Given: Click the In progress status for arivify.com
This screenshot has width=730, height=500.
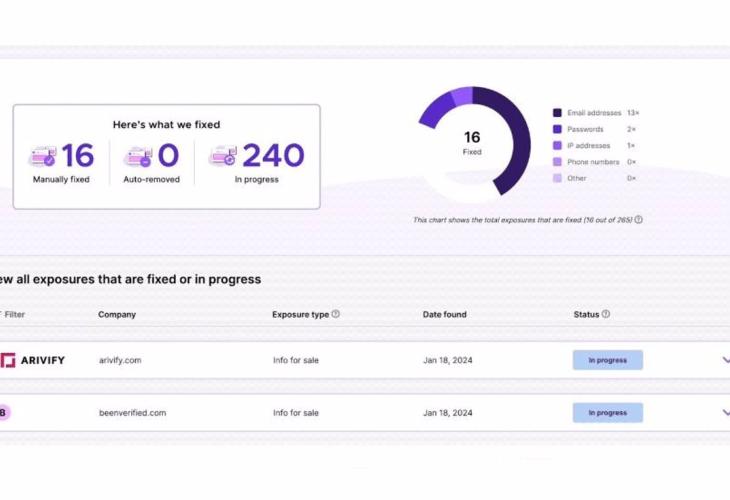Looking at the screenshot, I should click(607, 360).
